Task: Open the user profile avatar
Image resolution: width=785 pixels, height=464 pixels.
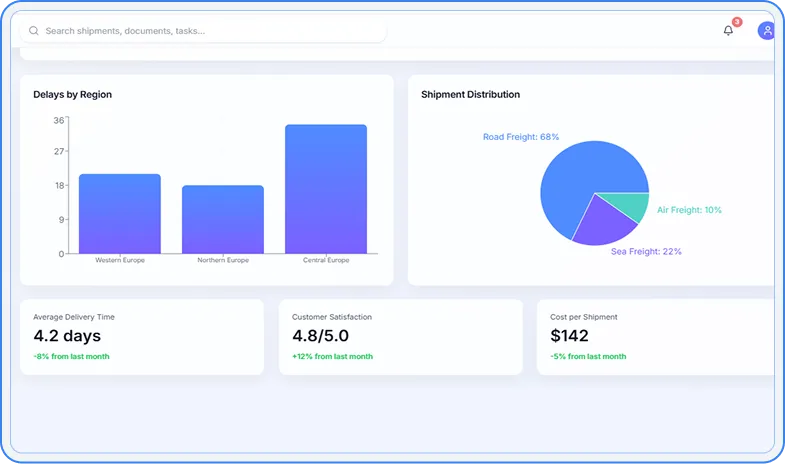Action: (x=766, y=31)
